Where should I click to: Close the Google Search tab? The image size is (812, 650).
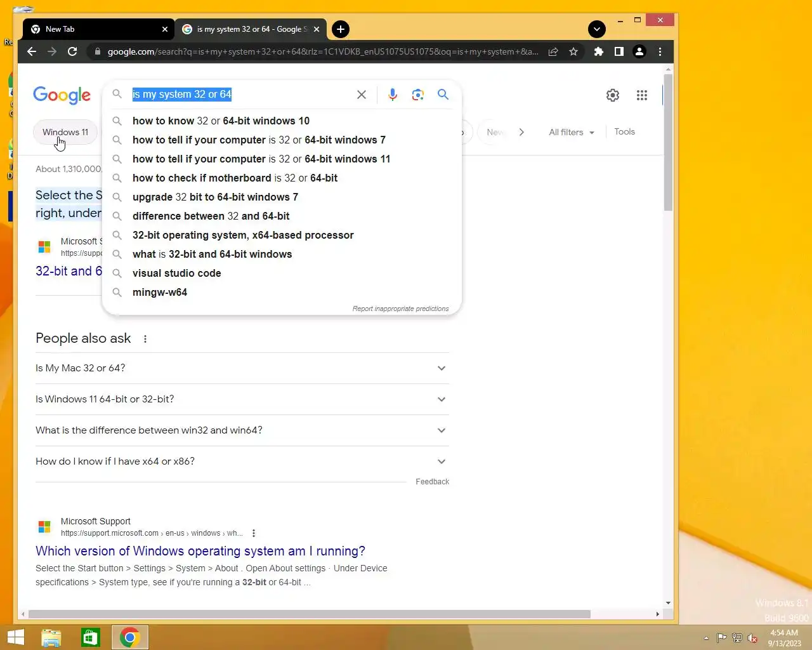point(317,29)
